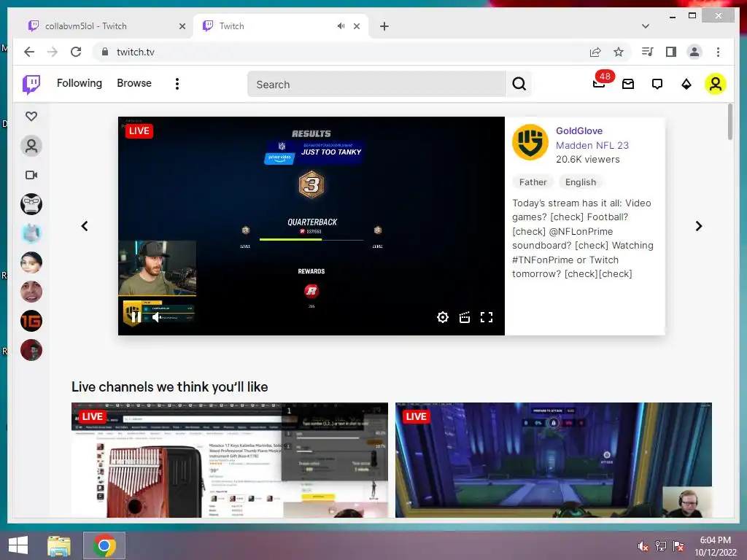Screen dimensions: 747x560
Task: Mute the featured stream volume icon
Action: click(156, 317)
